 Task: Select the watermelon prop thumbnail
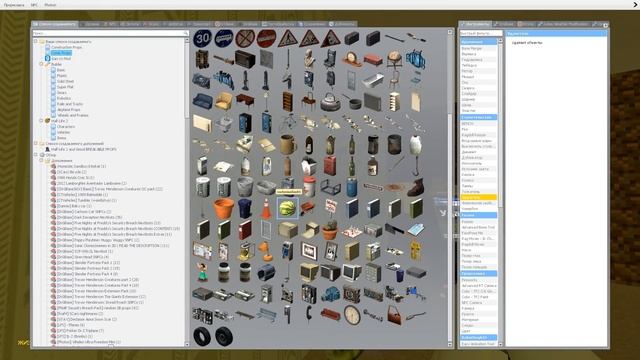coord(287,208)
